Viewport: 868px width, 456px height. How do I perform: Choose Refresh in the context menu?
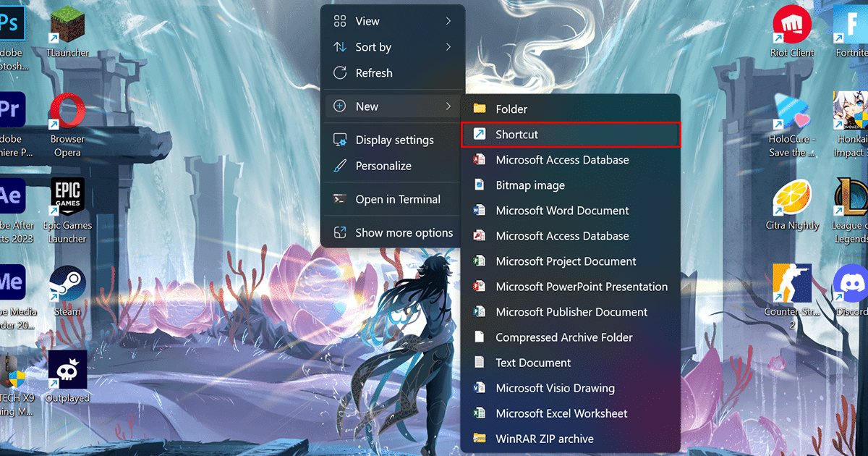[x=393, y=73]
